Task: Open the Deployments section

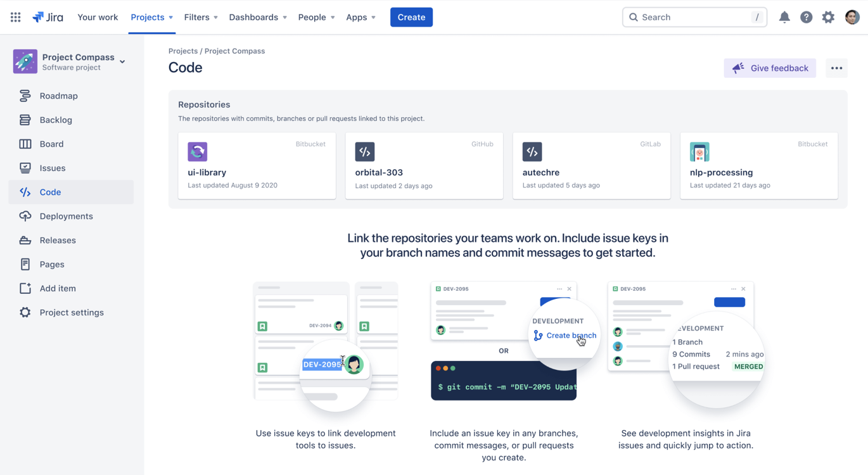Action: [x=23, y=216]
